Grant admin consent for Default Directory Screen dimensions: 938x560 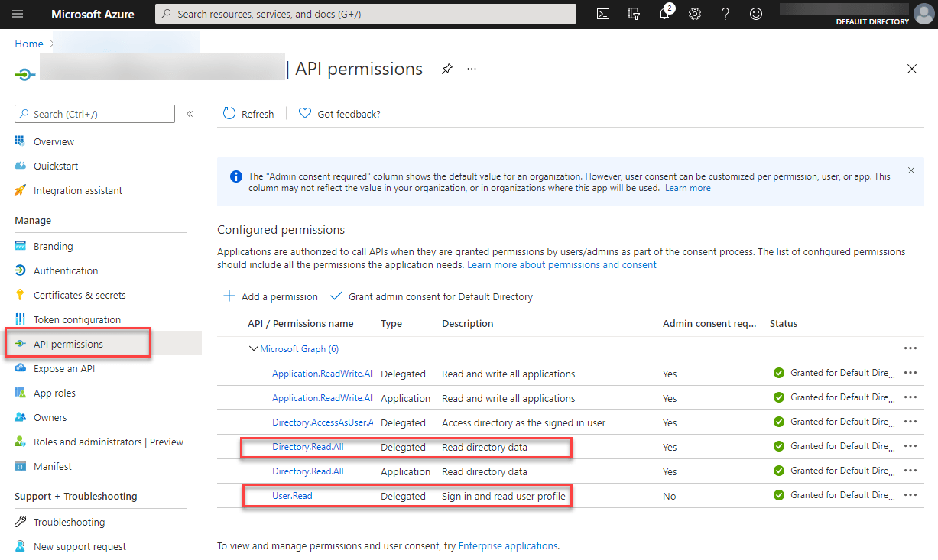pos(433,296)
